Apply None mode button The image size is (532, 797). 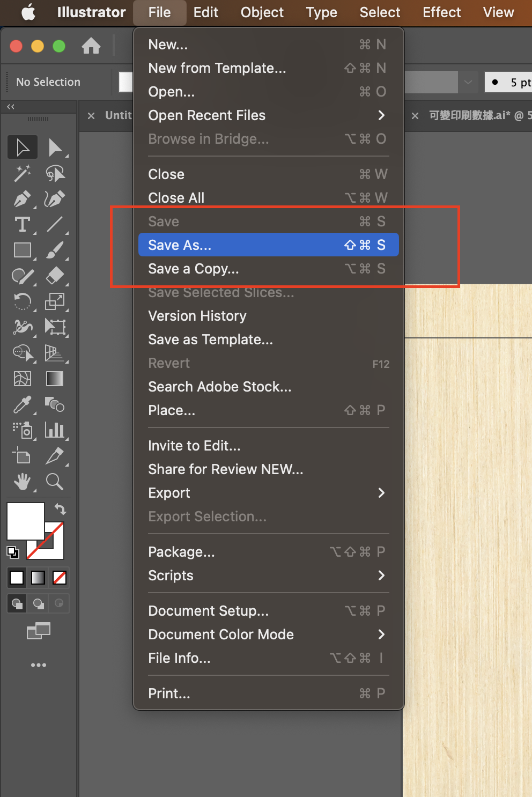click(x=60, y=578)
